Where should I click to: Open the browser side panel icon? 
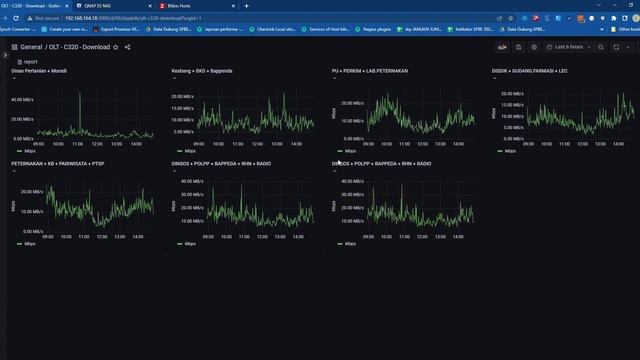[x=625, y=18]
